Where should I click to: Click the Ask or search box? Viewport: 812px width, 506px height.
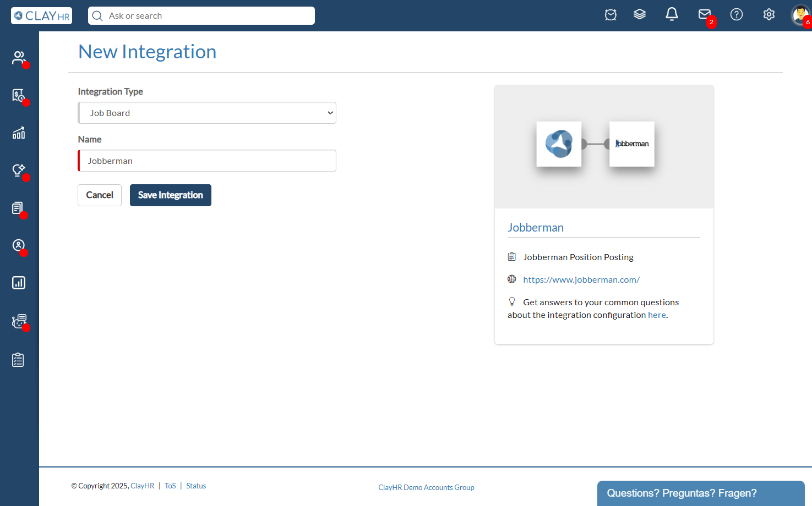tap(201, 16)
